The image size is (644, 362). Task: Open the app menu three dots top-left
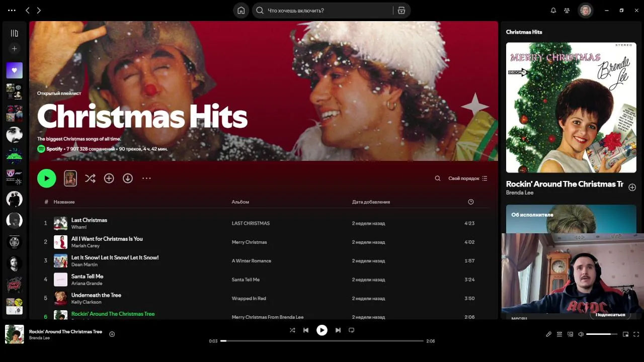12,11
